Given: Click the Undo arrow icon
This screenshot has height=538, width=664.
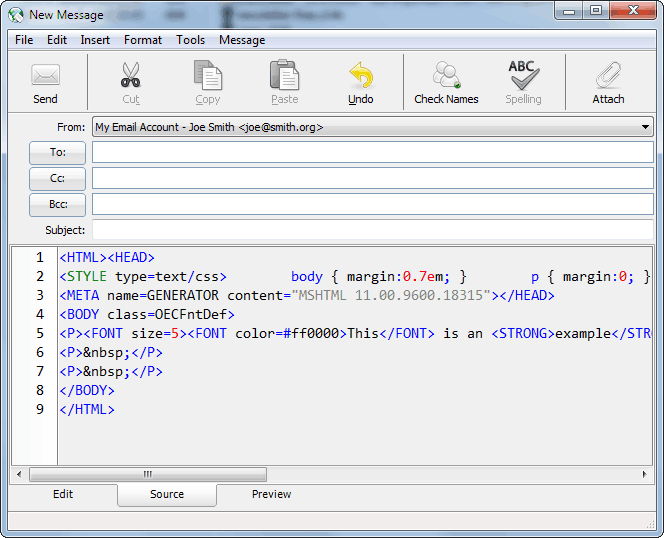Looking at the screenshot, I should click(x=361, y=75).
